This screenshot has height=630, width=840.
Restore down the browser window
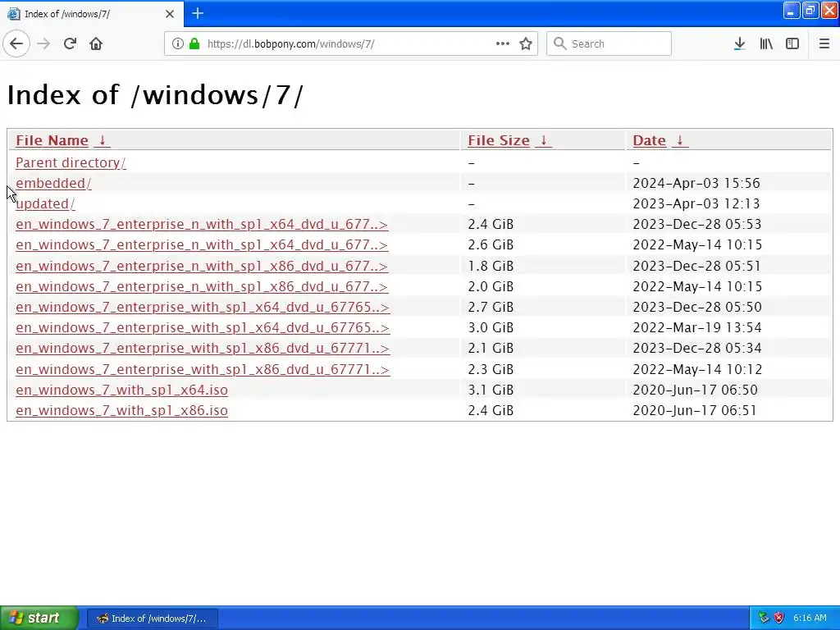(x=810, y=10)
